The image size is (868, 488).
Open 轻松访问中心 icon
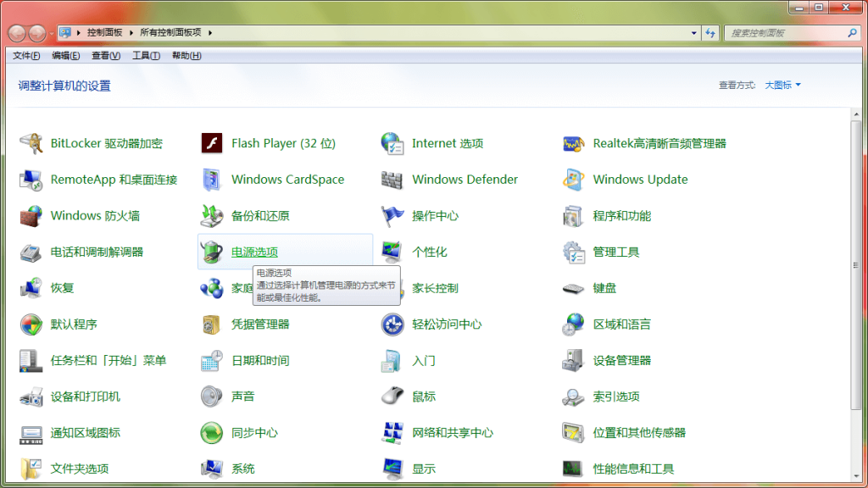click(392, 324)
